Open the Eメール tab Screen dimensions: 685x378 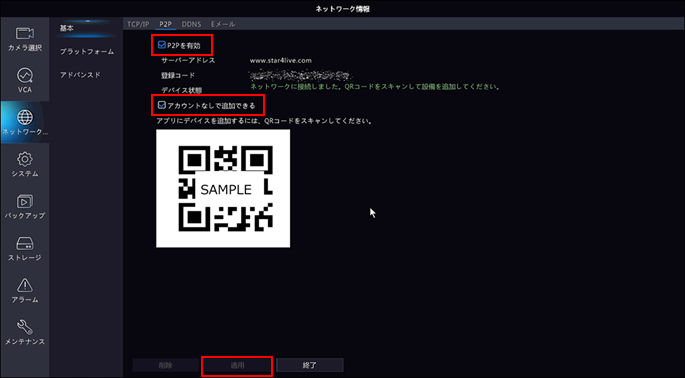coord(223,24)
